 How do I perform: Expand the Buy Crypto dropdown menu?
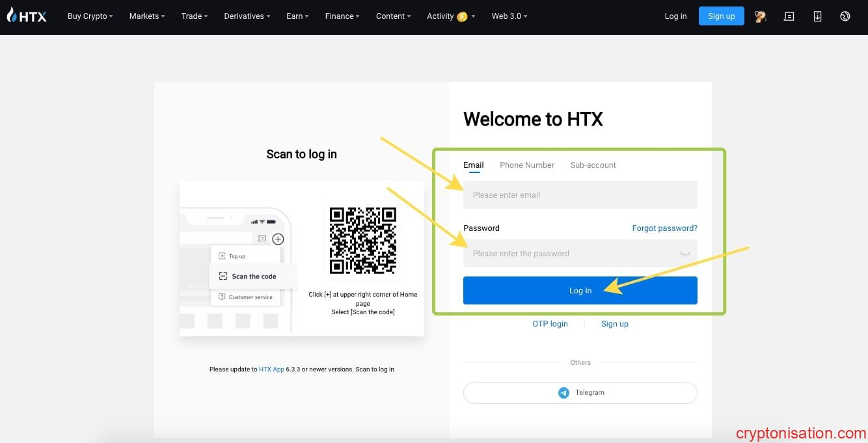pyautogui.click(x=90, y=16)
